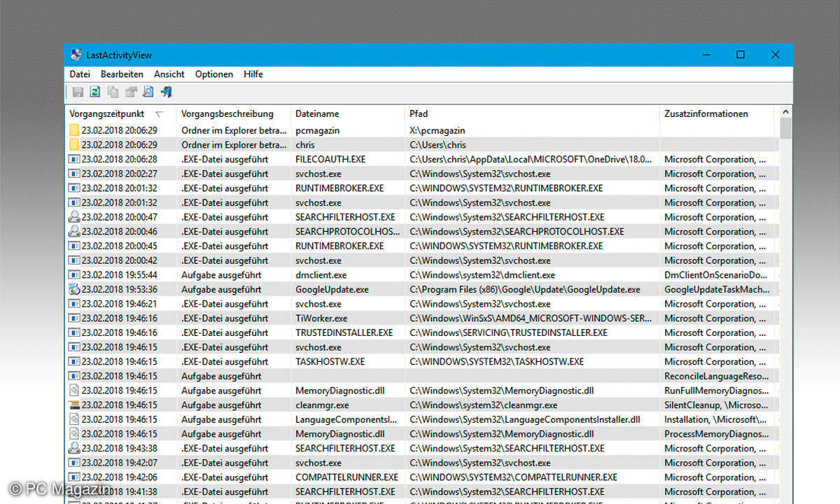Open the Ansicht menu
Viewport: 840px width, 504px height.
tap(169, 73)
